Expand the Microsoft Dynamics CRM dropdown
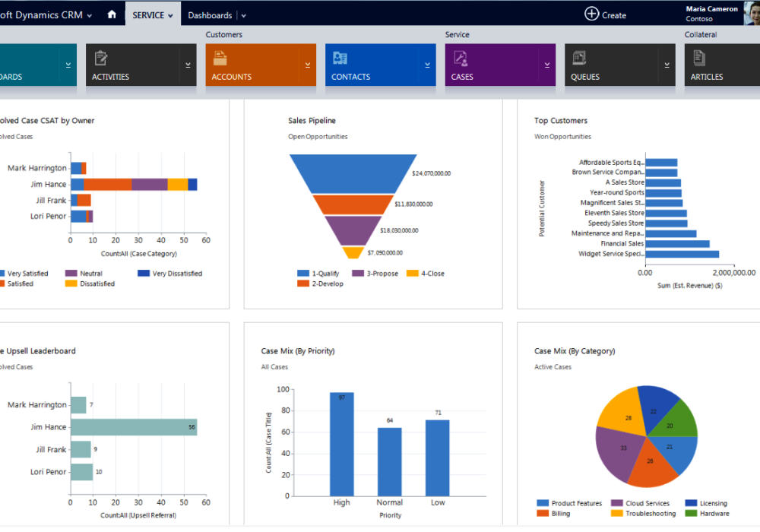Screen dimensions: 760x532 [90, 15]
